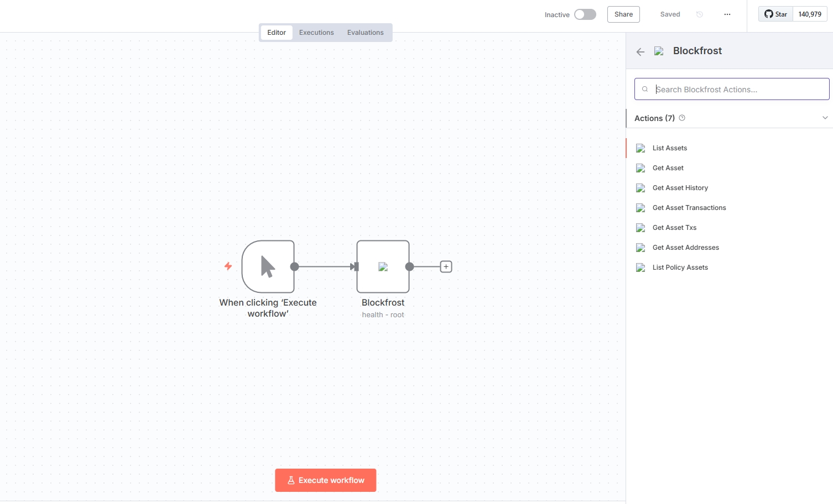The height and width of the screenshot is (504, 833).
Task: Select the manual trigger cursor node
Action: [x=268, y=266]
